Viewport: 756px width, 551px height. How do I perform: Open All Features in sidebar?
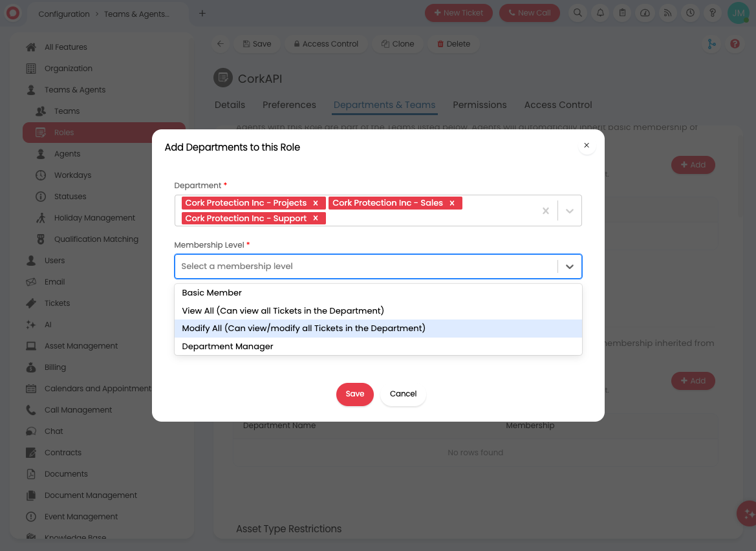pos(65,47)
